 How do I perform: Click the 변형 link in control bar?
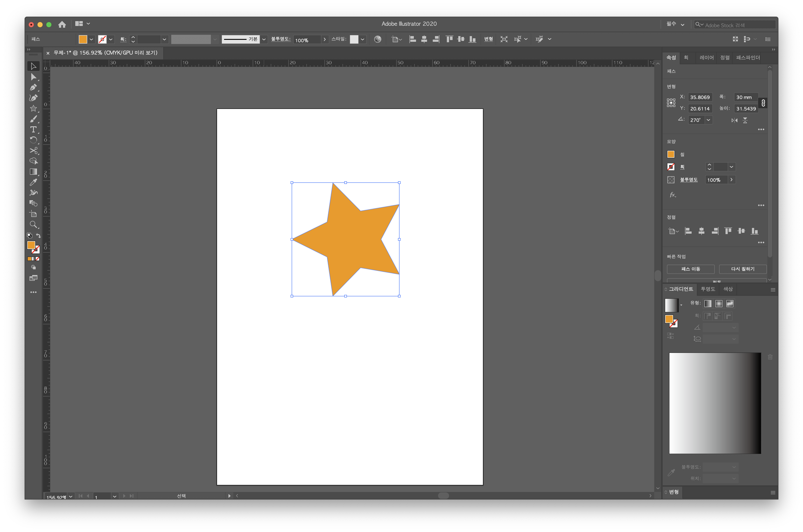coord(488,39)
